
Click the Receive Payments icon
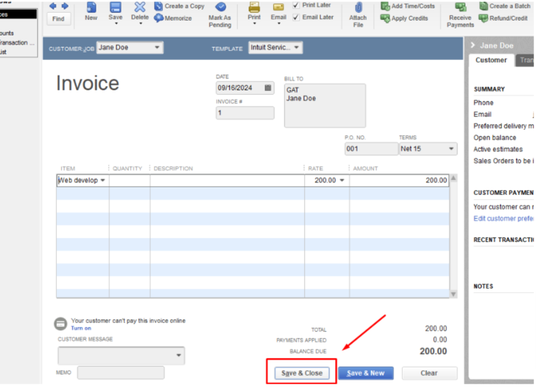point(460,8)
